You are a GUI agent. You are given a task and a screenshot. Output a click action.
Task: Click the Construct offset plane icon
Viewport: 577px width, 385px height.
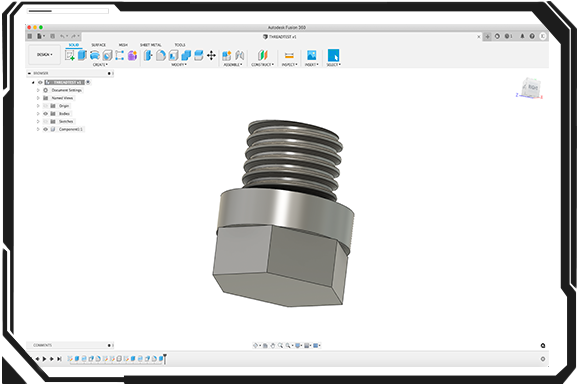click(262, 56)
